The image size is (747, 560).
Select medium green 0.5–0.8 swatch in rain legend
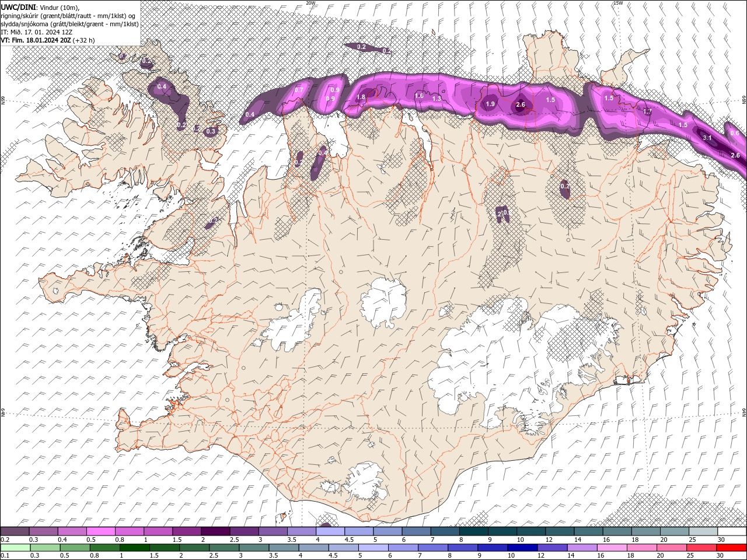point(75,548)
